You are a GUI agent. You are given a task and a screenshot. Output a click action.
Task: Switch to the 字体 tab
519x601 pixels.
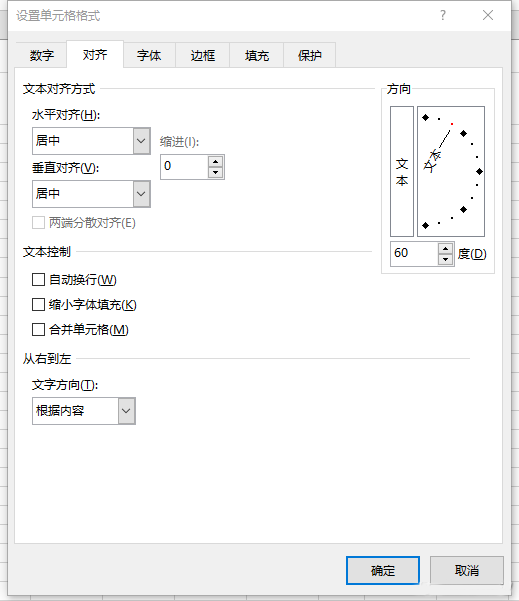(149, 56)
